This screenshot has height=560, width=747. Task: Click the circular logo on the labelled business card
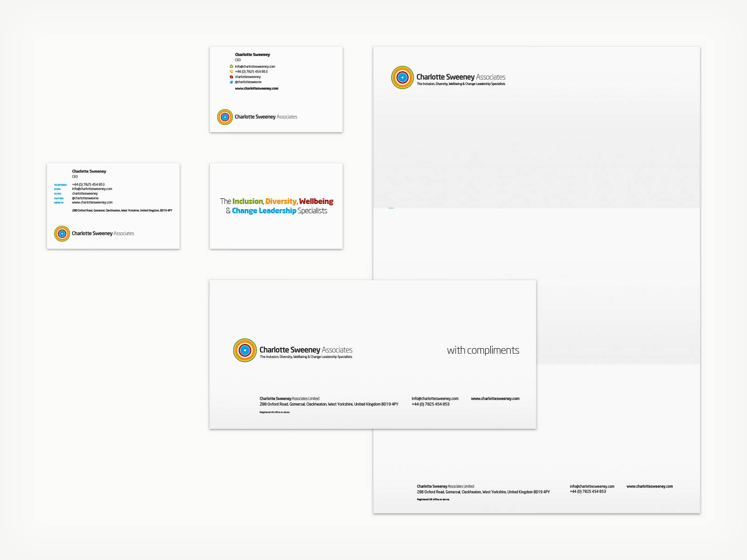tap(62, 234)
